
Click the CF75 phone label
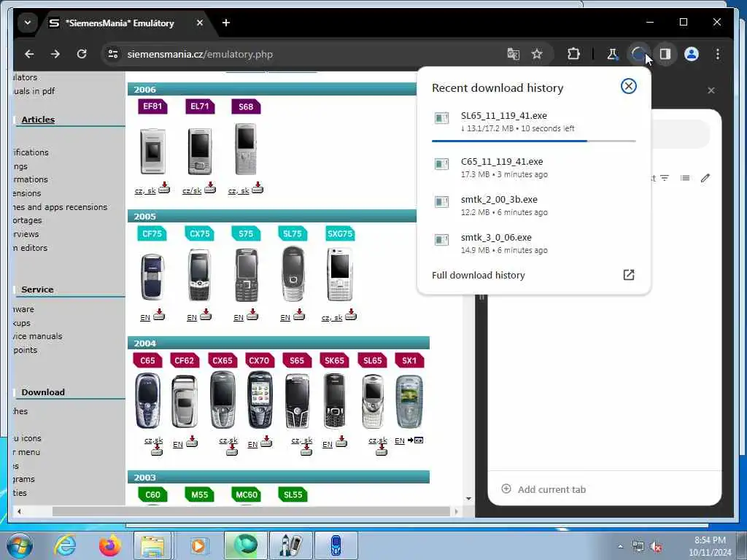click(152, 233)
